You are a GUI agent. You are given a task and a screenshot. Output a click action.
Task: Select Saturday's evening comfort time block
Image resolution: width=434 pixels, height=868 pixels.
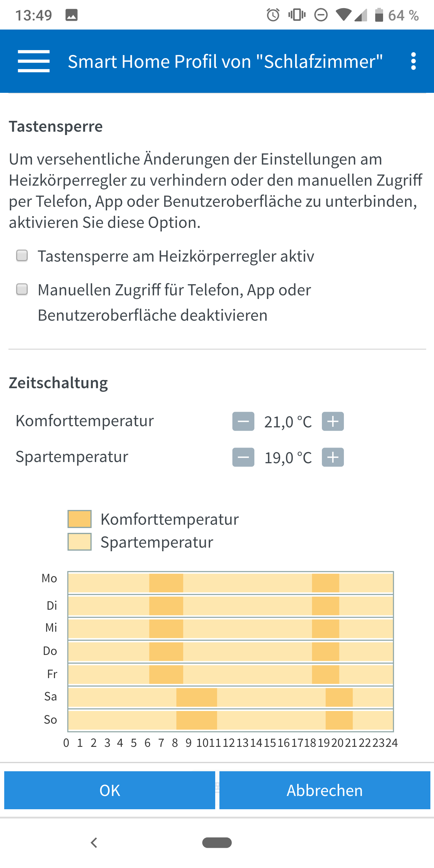339,697
